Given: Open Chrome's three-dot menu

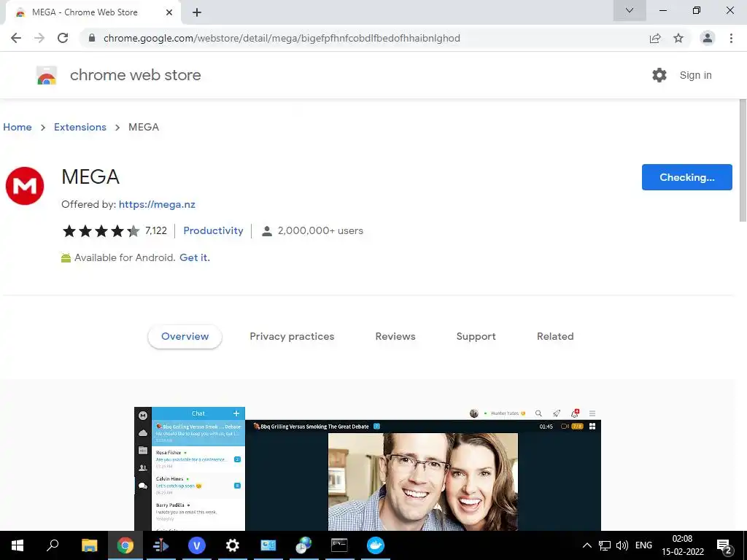Looking at the screenshot, I should coord(731,38).
